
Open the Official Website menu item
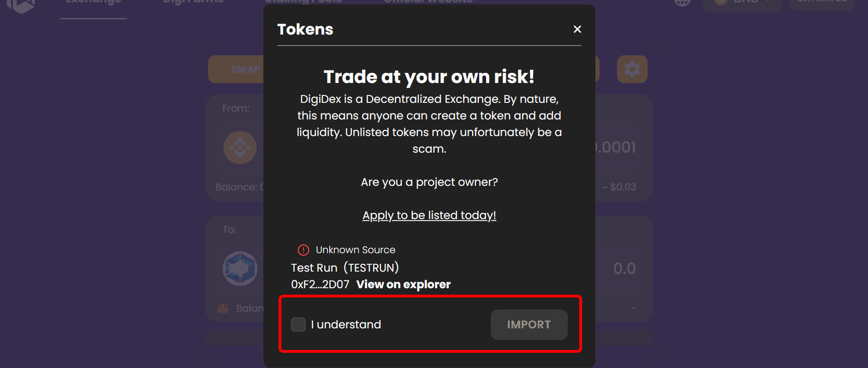428,2
